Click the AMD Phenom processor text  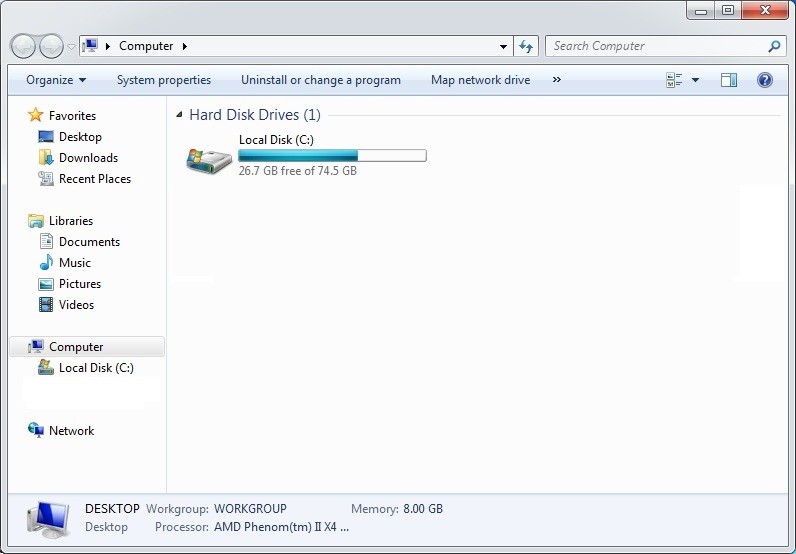tap(281, 527)
